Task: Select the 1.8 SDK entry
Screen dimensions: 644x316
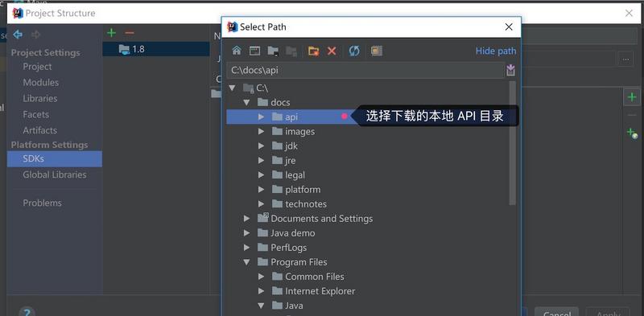Action: [156, 49]
